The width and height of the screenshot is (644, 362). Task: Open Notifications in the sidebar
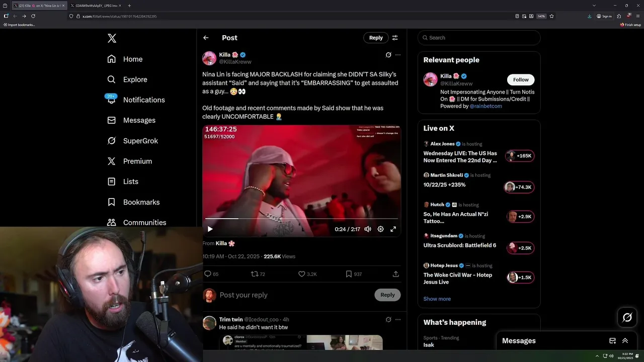coord(136,100)
